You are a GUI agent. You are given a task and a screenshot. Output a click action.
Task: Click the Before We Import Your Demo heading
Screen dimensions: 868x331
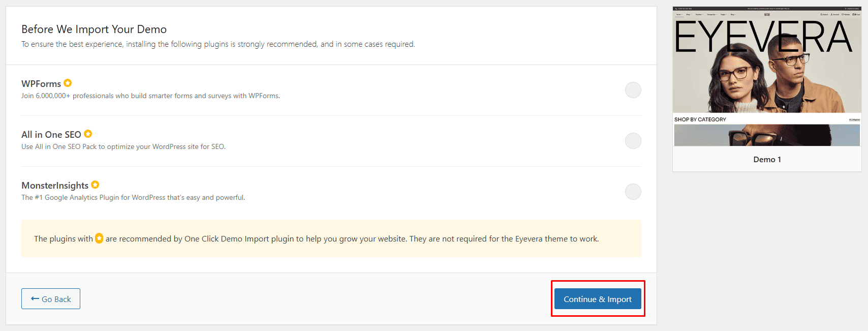[94, 29]
